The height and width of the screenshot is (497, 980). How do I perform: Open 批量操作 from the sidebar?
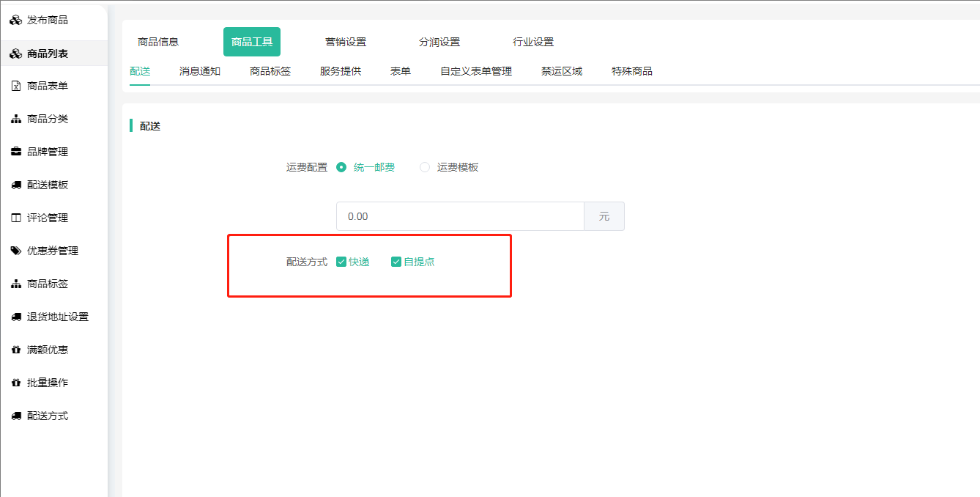(48, 383)
